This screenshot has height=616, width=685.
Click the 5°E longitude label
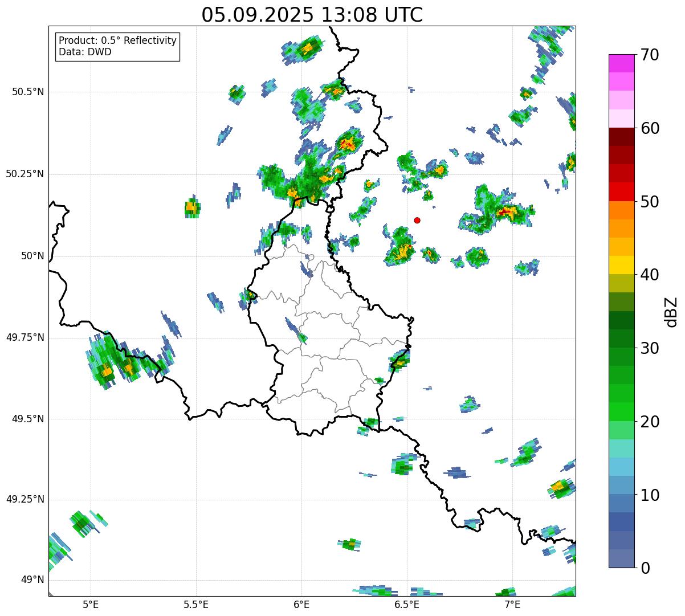click(x=91, y=604)
